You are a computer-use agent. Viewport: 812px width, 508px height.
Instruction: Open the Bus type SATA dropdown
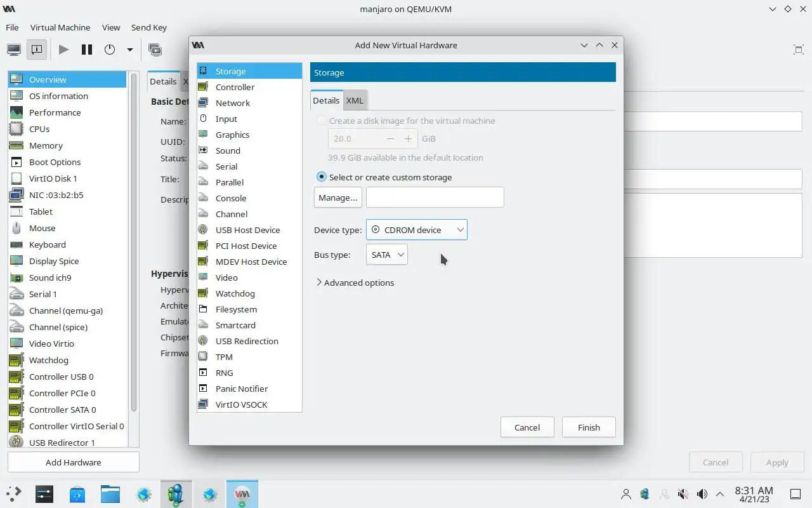click(x=386, y=255)
